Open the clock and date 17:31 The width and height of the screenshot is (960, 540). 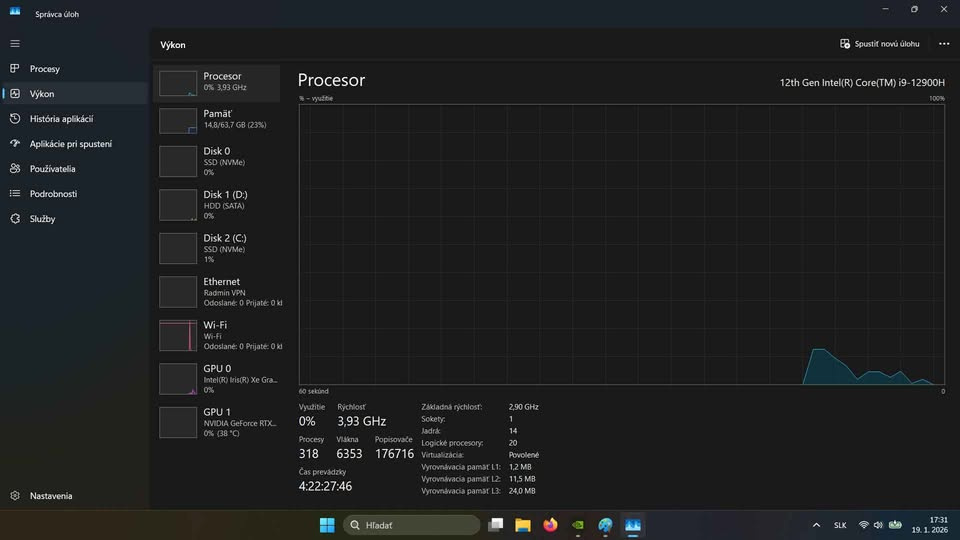930,525
